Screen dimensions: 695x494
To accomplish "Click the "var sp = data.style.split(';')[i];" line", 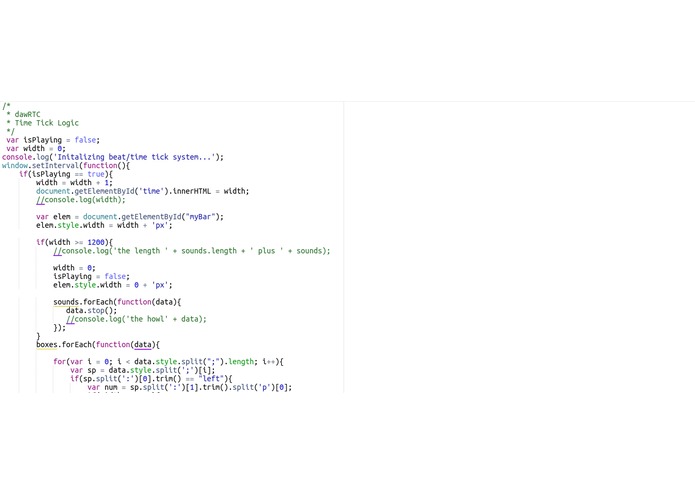I will pos(143,370).
